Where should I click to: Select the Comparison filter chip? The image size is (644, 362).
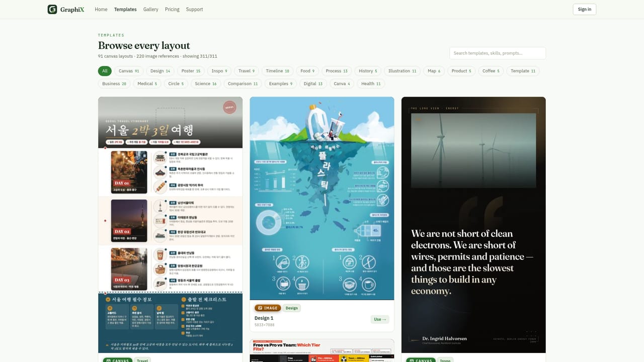pyautogui.click(x=243, y=83)
